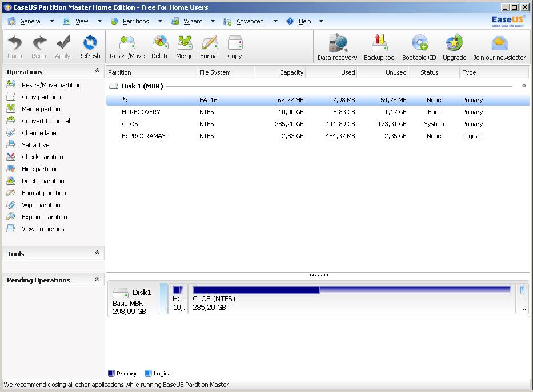Click the Merge toolbar icon
The height and width of the screenshot is (392, 533).
(185, 47)
